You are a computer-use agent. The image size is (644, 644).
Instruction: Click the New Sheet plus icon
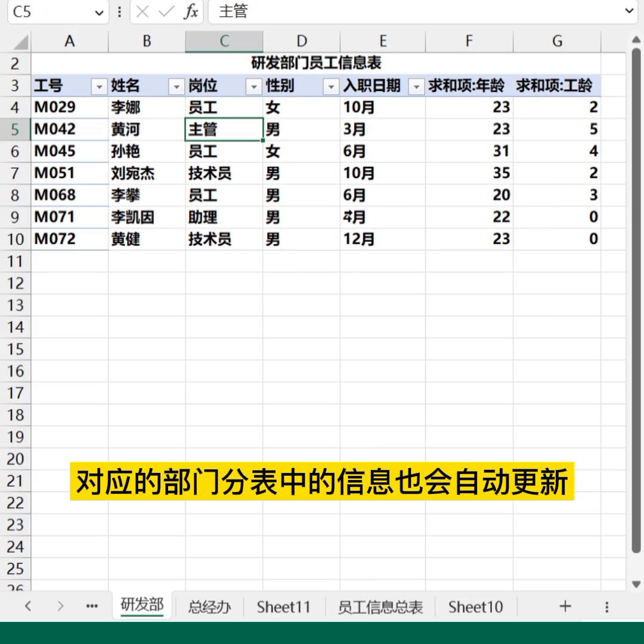click(564, 606)
